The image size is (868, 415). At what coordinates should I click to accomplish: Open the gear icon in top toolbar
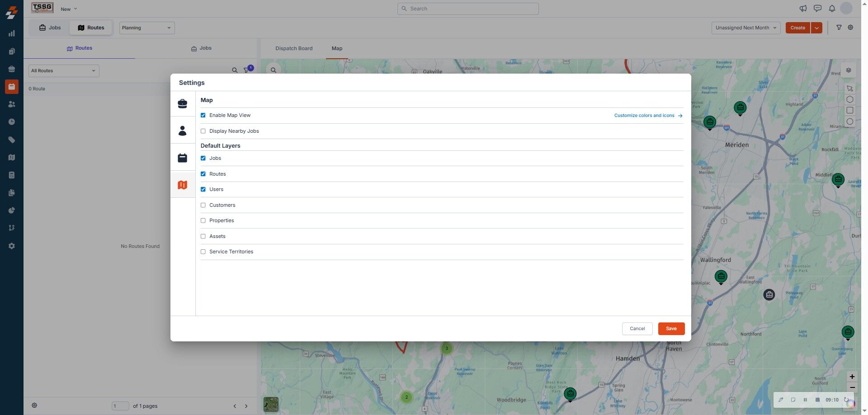[x=850, y=28]
